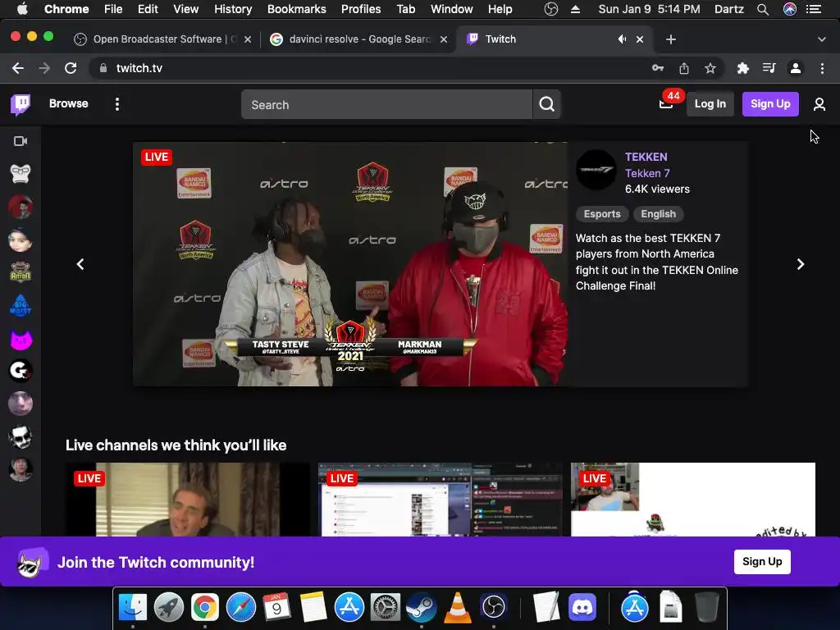Viewport: 840px width, 630px height.
Task: Open the History menu
Action: [233, 9]
